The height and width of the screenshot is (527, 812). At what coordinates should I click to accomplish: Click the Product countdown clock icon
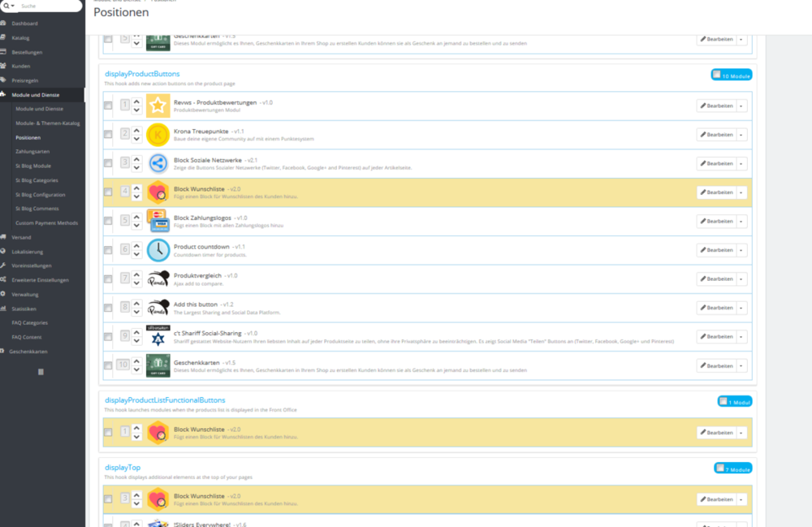(158, 249)
